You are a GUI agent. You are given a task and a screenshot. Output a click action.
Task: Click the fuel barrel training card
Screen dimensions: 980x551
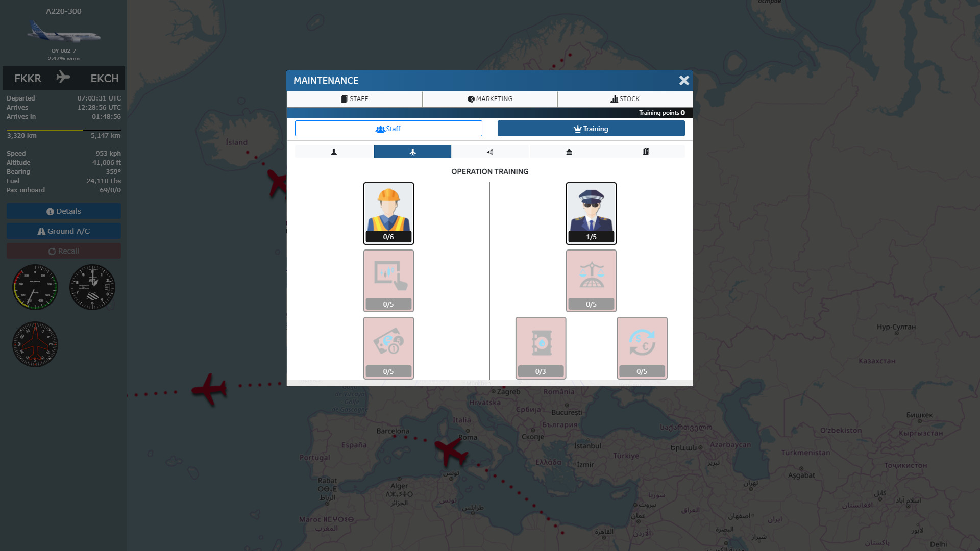[x=541, y=347]
